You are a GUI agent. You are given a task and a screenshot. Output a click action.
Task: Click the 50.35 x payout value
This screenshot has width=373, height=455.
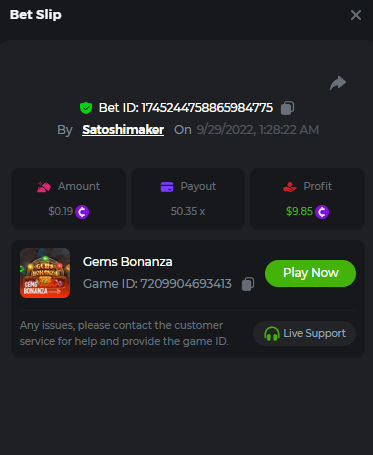(188, 211)
